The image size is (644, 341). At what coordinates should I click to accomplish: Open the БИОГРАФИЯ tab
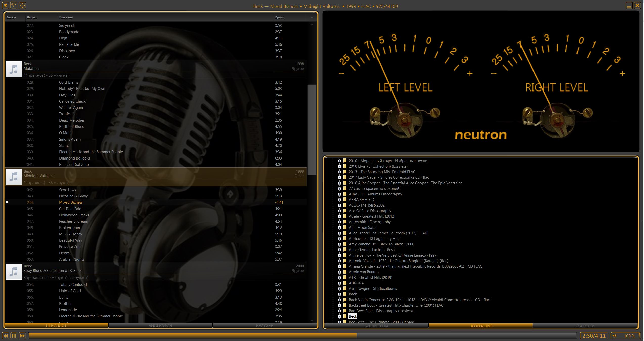(160, 326)
